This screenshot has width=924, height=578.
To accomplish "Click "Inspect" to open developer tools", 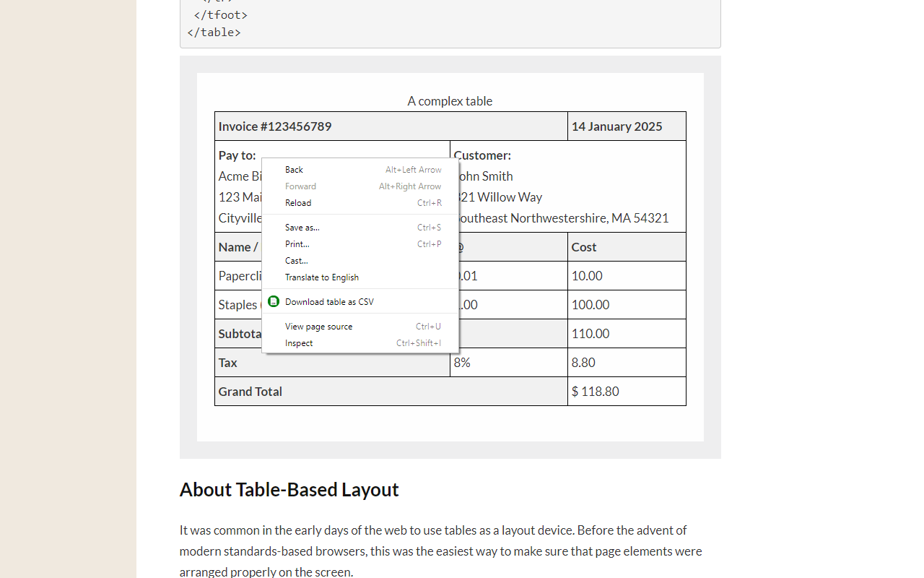I will click(298, 343).
